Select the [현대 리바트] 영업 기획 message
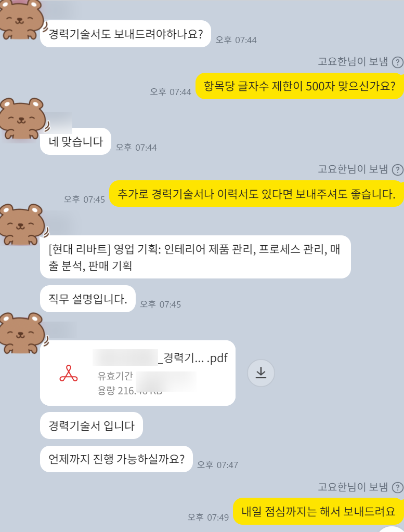The width and height of the screenshot is (404, 532). click(x=195, y=257)
